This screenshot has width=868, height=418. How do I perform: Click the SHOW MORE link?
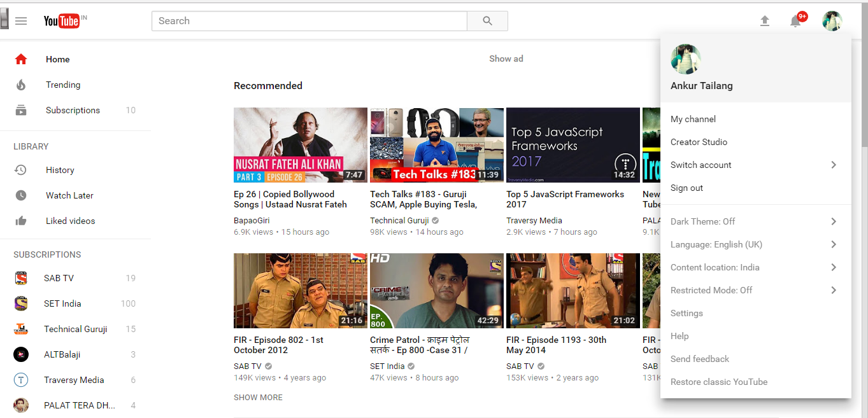tap(258, 397)
